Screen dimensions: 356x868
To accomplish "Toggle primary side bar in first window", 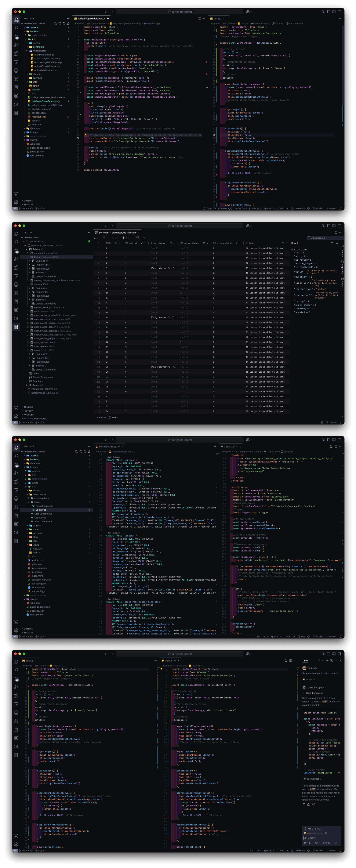I will pyautogui.click(x=328, y=12).
